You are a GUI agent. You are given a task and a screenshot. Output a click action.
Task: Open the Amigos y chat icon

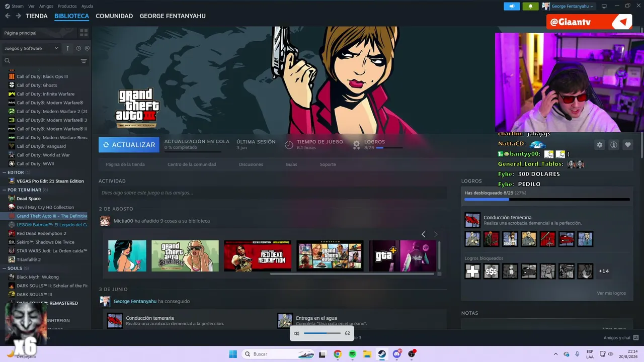click(636, 338)
